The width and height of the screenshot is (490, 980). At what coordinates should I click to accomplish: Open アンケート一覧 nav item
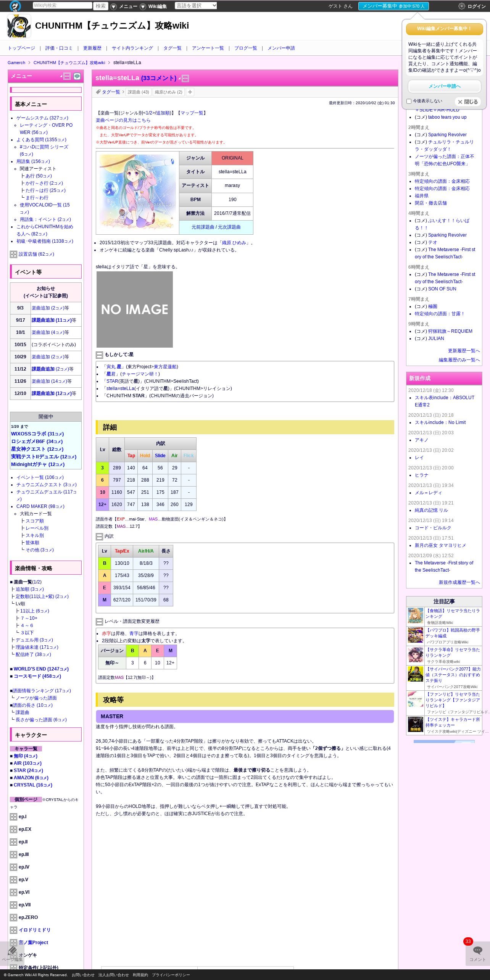(x=208, y=48)
